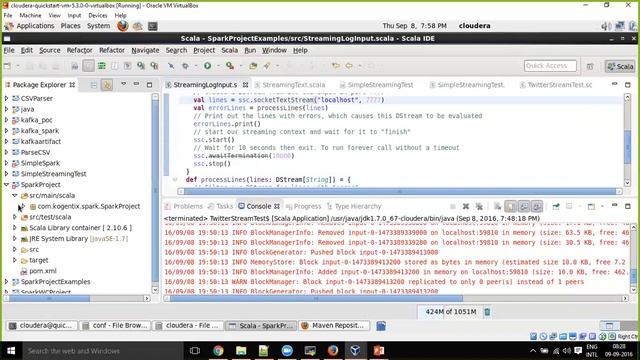Switch to Maven Repository taskbar window

point(334,326)
